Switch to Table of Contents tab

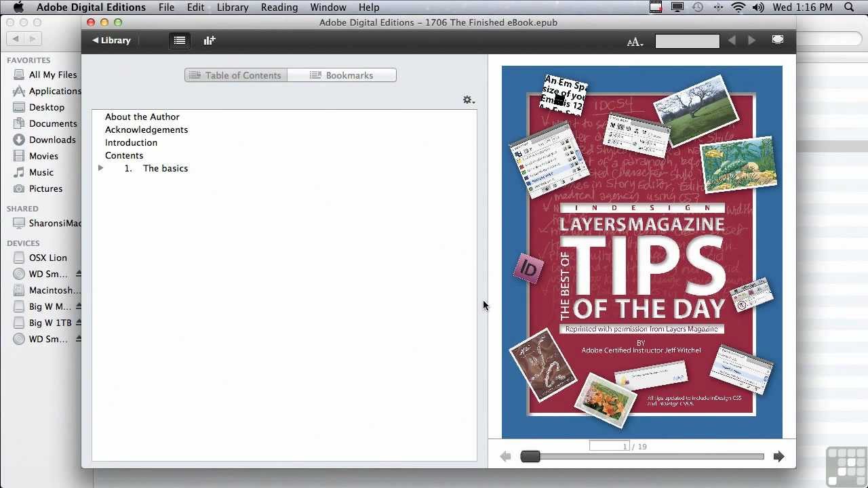[236, 75]
